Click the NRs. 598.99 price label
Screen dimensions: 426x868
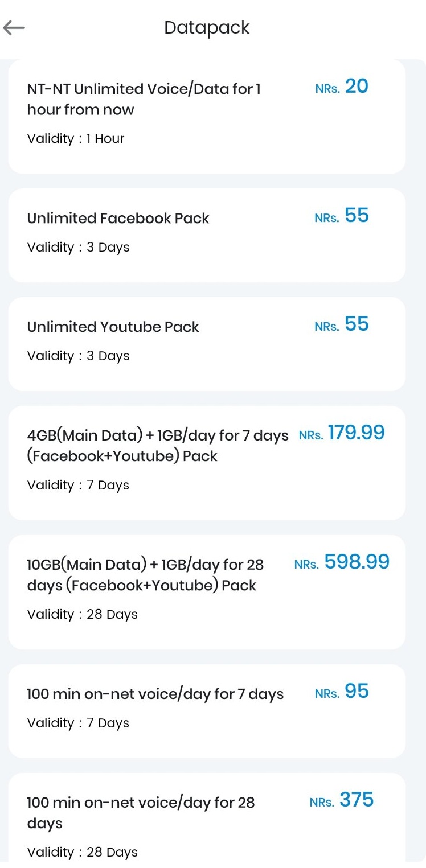click(x=341, y=562)
